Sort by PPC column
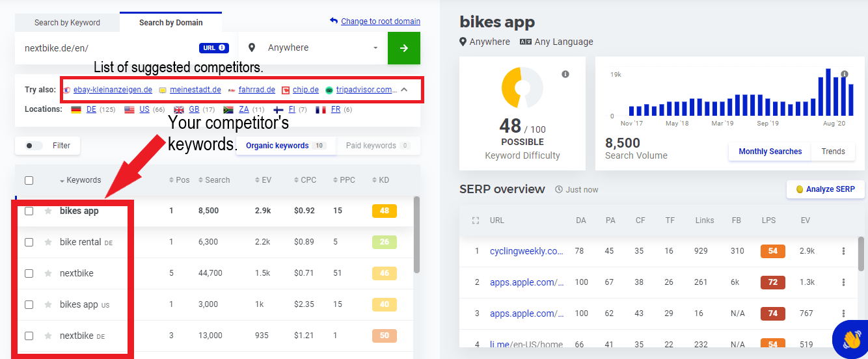This screenshot has height=359, width=868. [x=344, y=180]
